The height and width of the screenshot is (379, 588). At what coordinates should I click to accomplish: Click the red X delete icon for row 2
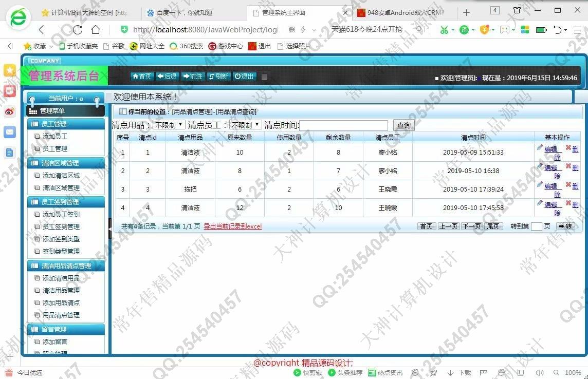coord(568,166)
